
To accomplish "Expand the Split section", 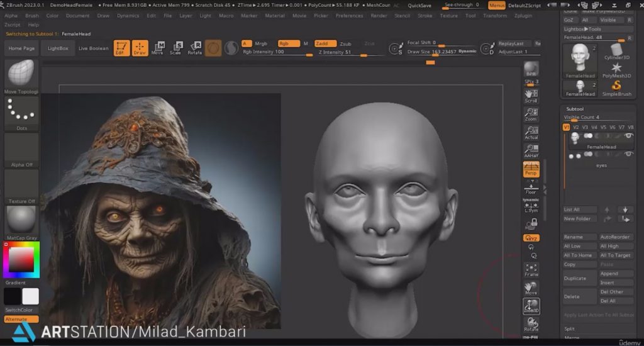I will coord(569,329).
